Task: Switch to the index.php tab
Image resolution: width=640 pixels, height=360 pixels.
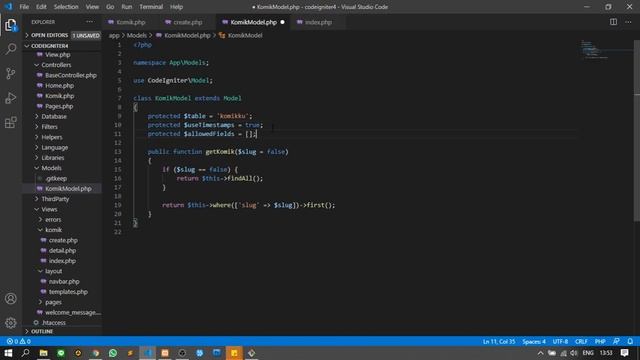Action: 318,22
